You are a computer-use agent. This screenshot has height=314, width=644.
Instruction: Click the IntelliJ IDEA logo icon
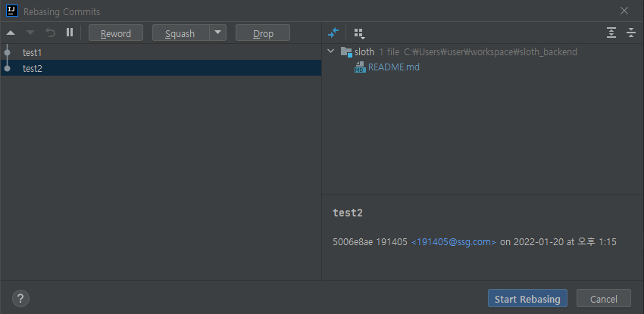[x=12, y=11]
